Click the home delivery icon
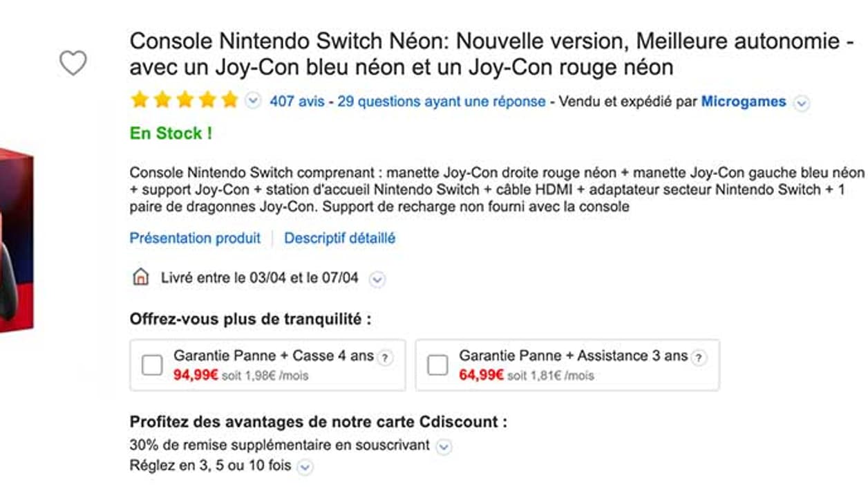Screen dimensions: 868x489 point(141,276)
